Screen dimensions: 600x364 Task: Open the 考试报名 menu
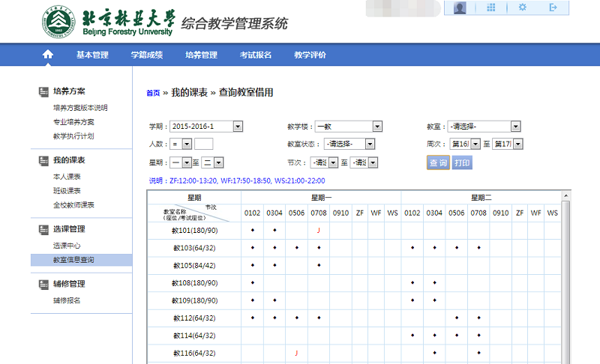point(256,55)
